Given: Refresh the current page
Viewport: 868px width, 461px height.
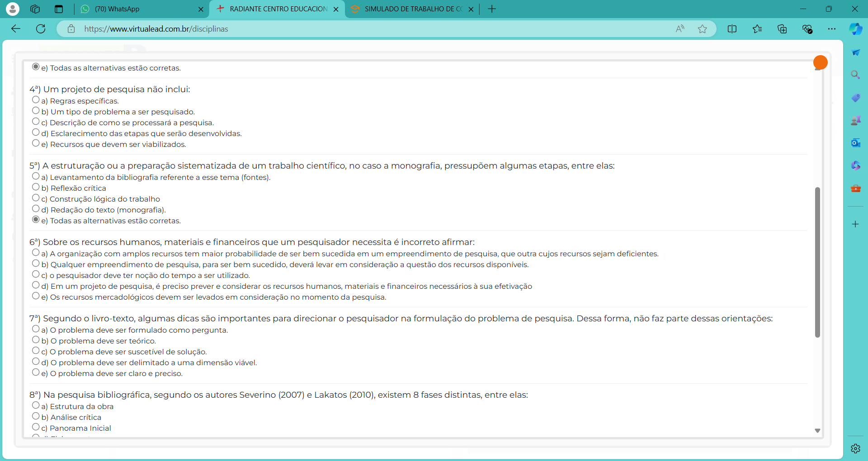Looking at the screenshot, I should (41, 29).
